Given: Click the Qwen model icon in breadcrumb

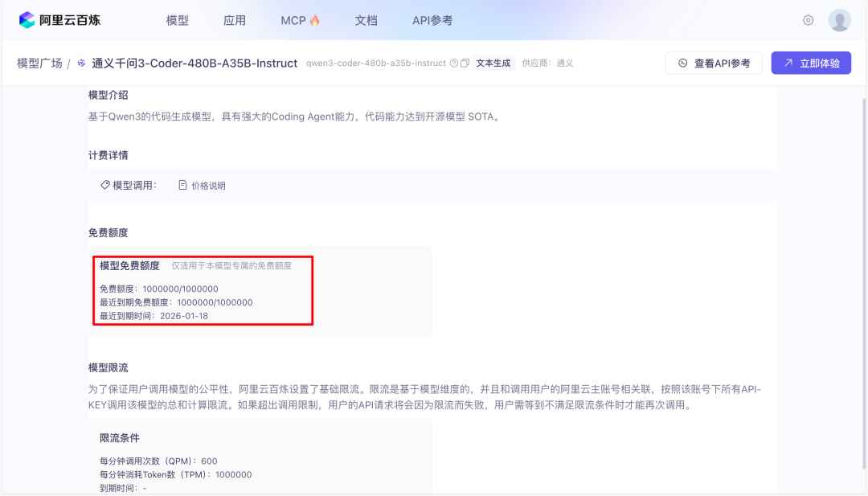Looking at the screenshot, I should [x=81, y=63].
